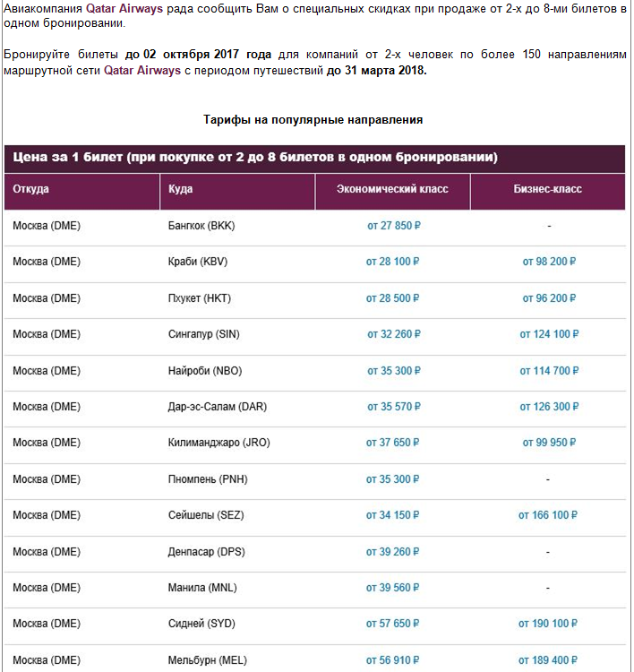This screenshot has height=672, width=634.
Task: Click Phnom Penh economy fare от 35 300 ₽
Action: pos(392,479)
